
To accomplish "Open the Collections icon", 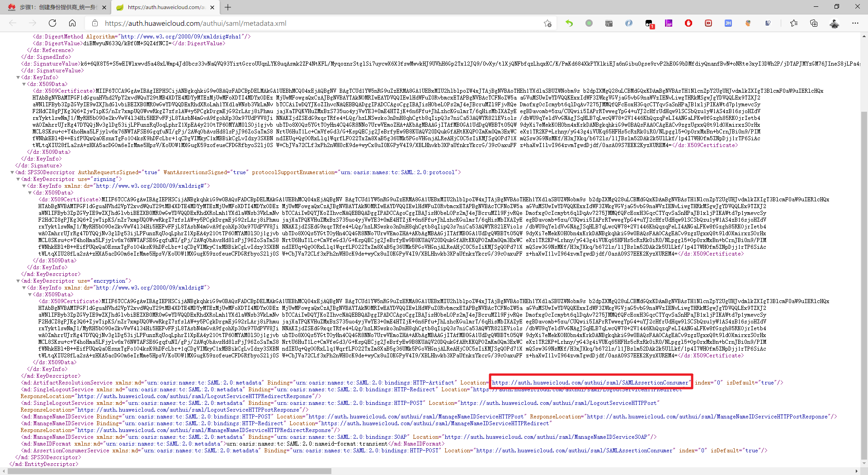I will [814, 23].
